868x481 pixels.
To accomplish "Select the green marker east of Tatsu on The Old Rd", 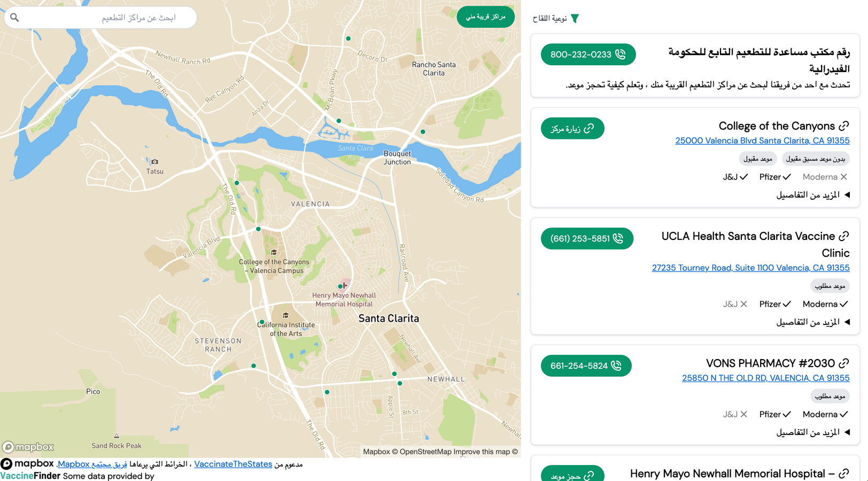I will (237, 183).
